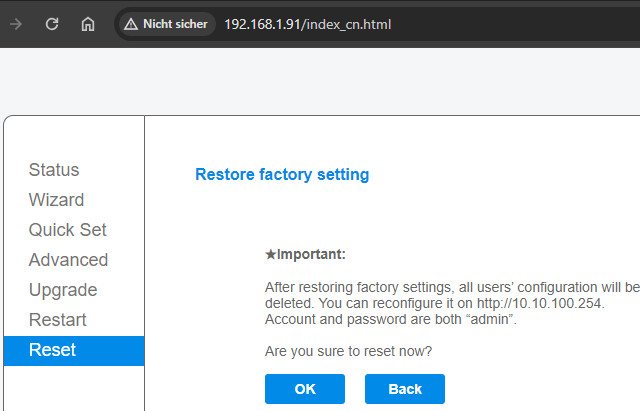This screenshot has width=640, height=411.
Task: Click the 'After restoring factory settings' sentence
Action: 450,287
